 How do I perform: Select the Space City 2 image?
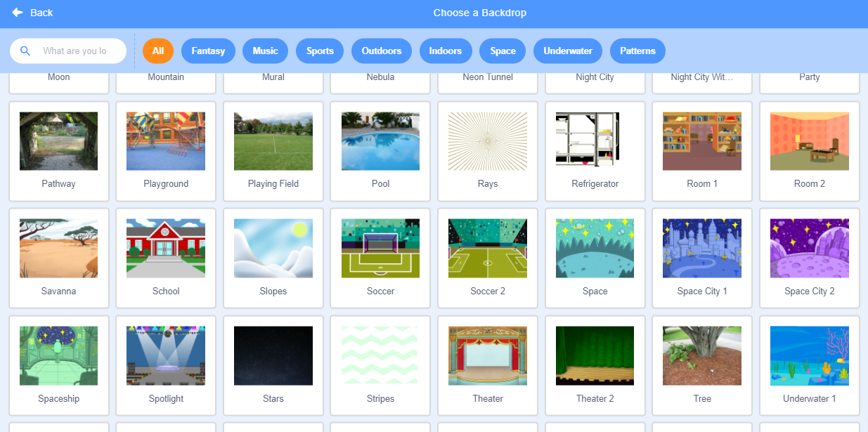coord(810,248)
